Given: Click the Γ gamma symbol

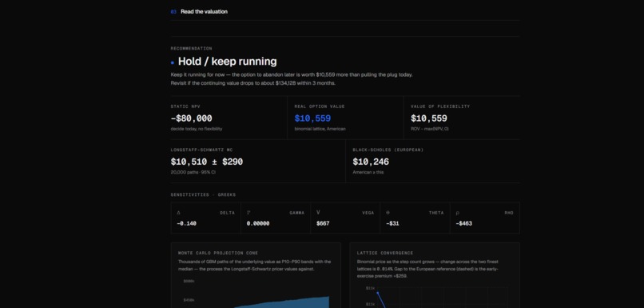Looking at the screenshot, I should [248, 213].
